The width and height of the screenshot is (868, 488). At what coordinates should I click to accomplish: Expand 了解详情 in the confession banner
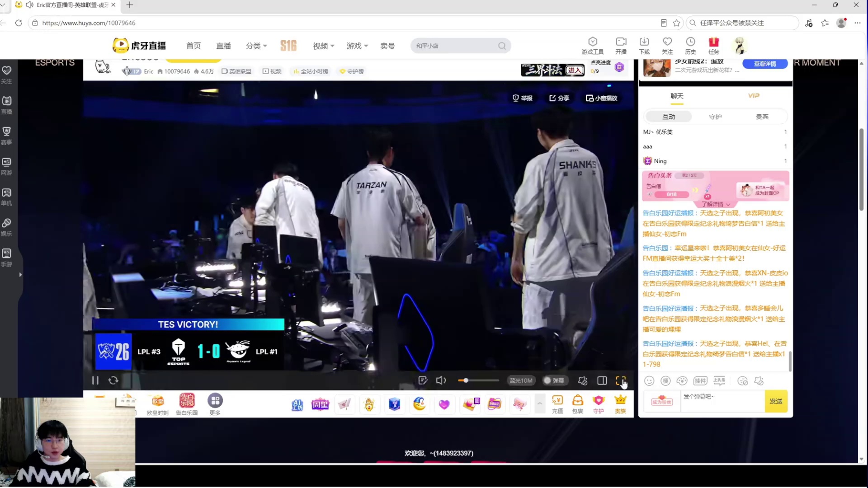716,204
